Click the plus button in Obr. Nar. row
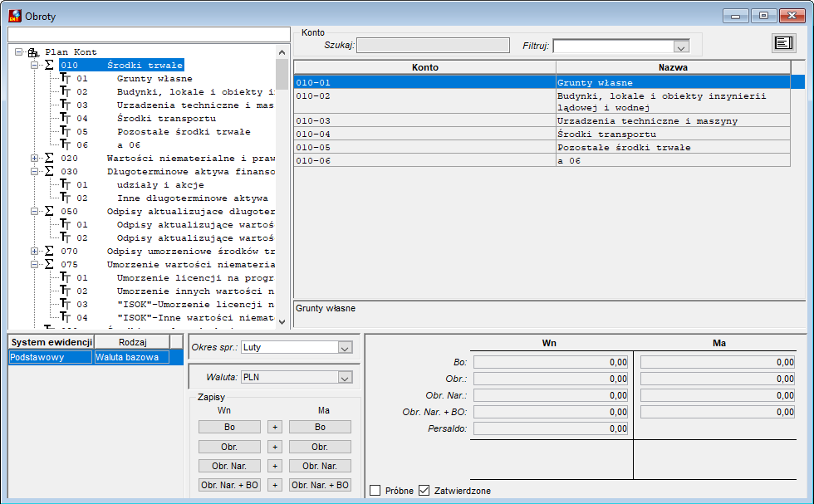The width and height of the screenshot is (814, 504). [275, 466]
